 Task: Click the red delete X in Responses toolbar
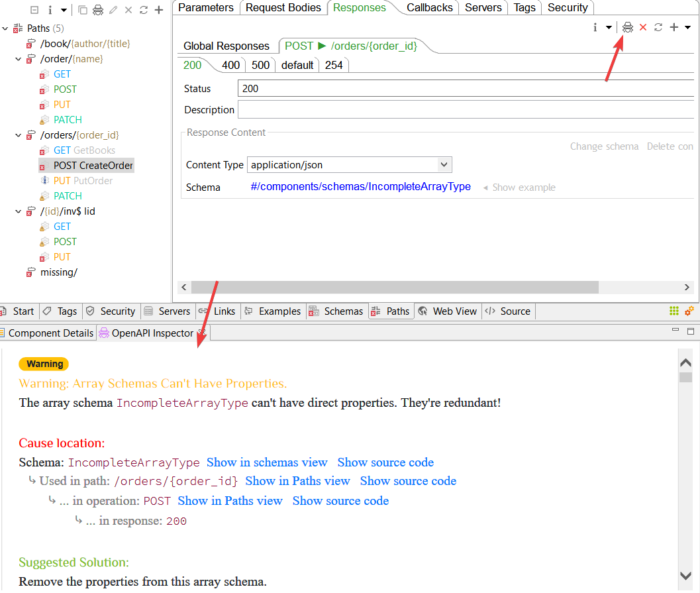pyautogui.click(x=643, y=27)
